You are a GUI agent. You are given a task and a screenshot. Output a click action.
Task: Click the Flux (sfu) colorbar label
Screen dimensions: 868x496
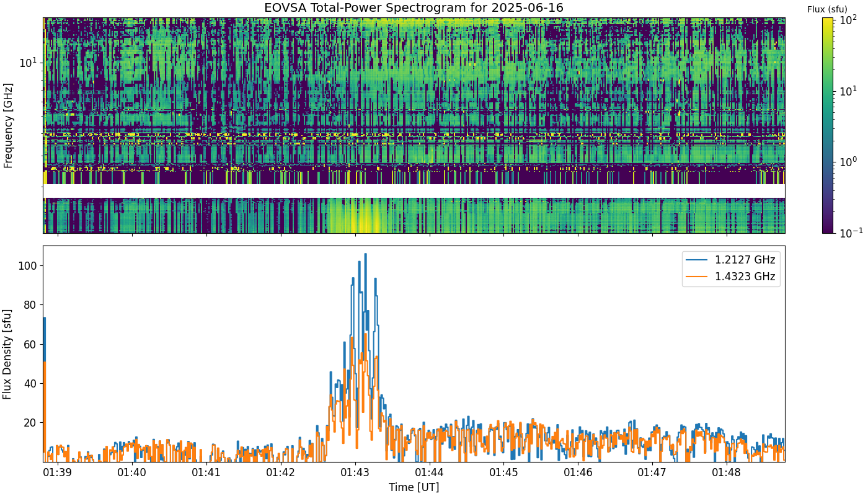(827, 9)
